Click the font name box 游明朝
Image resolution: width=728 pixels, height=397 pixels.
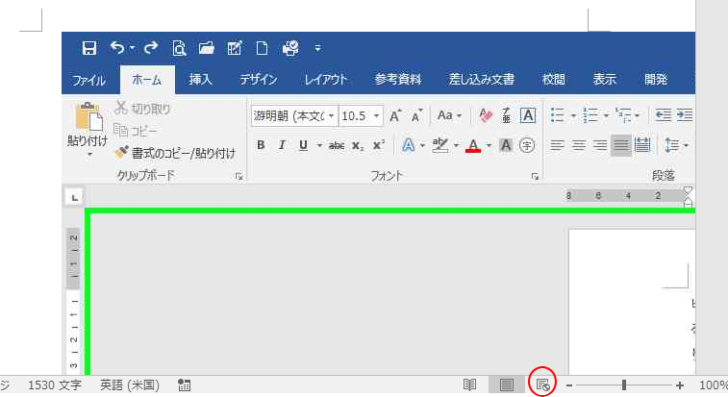(x=289, y=116)
